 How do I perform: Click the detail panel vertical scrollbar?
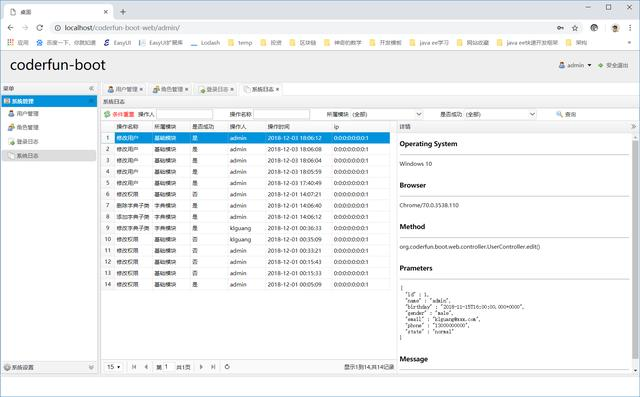(x=635, y=250)
